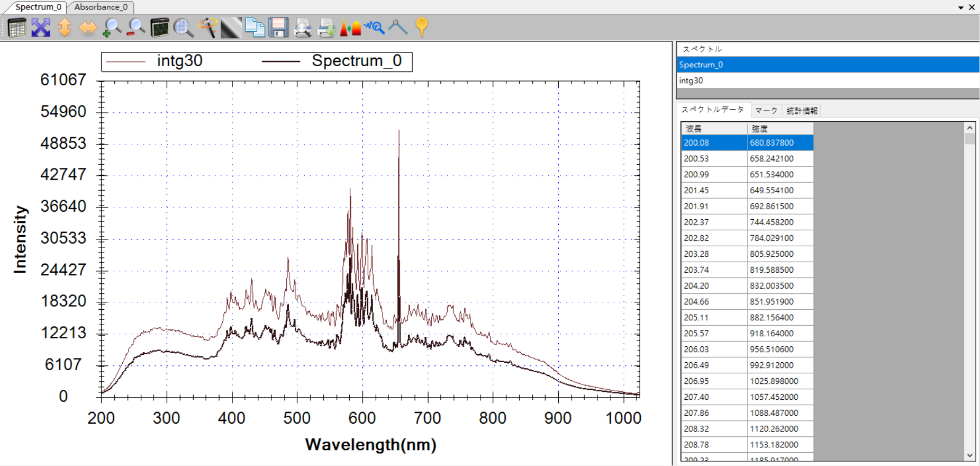This screenshot has height=466, width=980.
Task: Click the copy documents icon
Action: click(255, 28)
